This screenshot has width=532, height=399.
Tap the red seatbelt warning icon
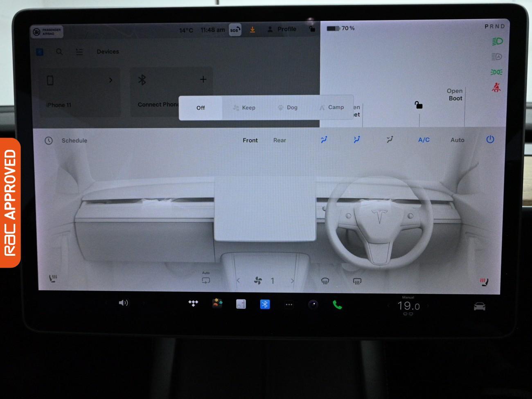coord(496,88)
